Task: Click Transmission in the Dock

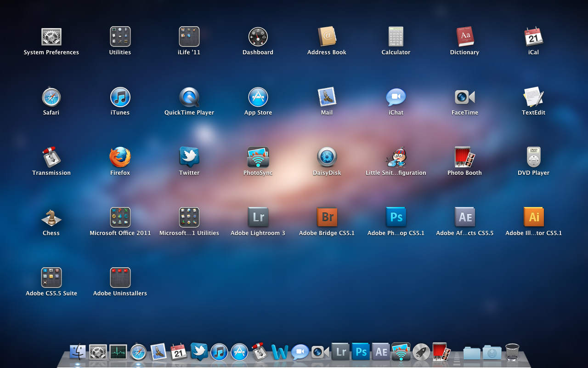Action: (x=260, y=352)
